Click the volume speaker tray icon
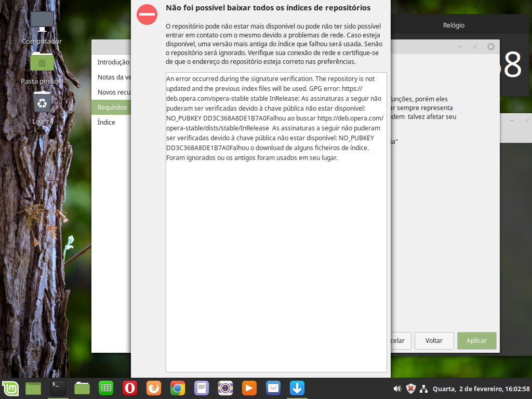This screenshot has width=532, height=399. pyautogui.click(x=397, y=389)
